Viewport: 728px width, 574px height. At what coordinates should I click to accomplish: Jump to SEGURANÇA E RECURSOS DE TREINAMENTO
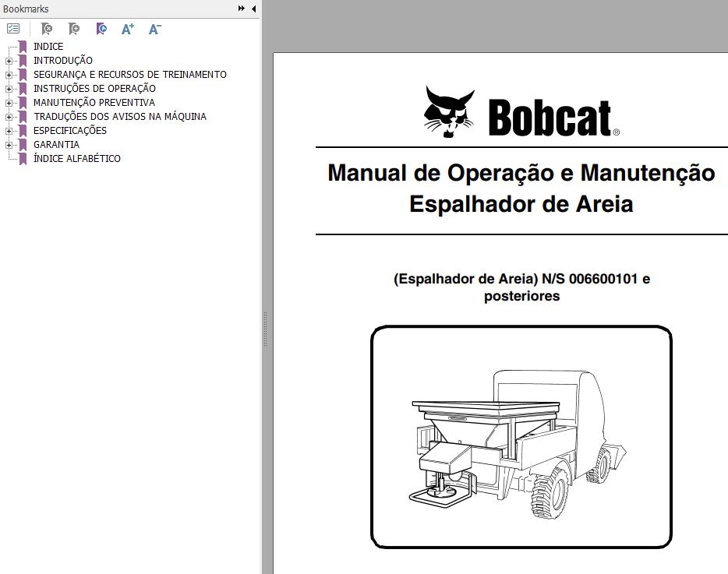130,74
